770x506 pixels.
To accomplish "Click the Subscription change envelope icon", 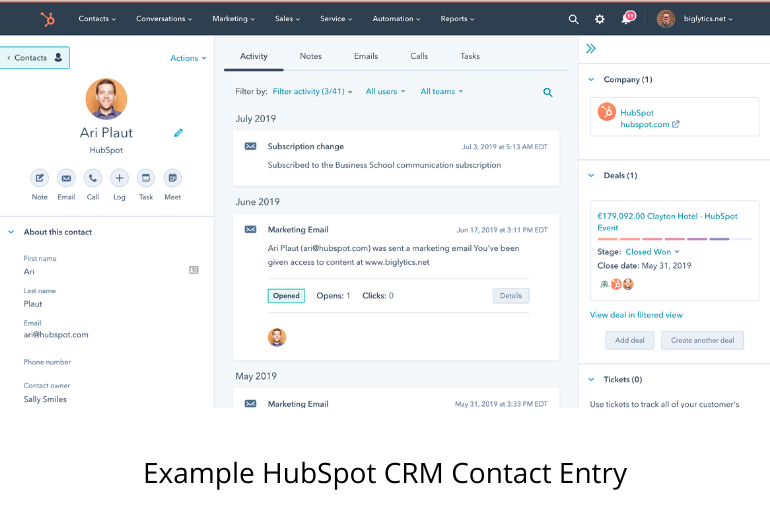I will (250, 146).
